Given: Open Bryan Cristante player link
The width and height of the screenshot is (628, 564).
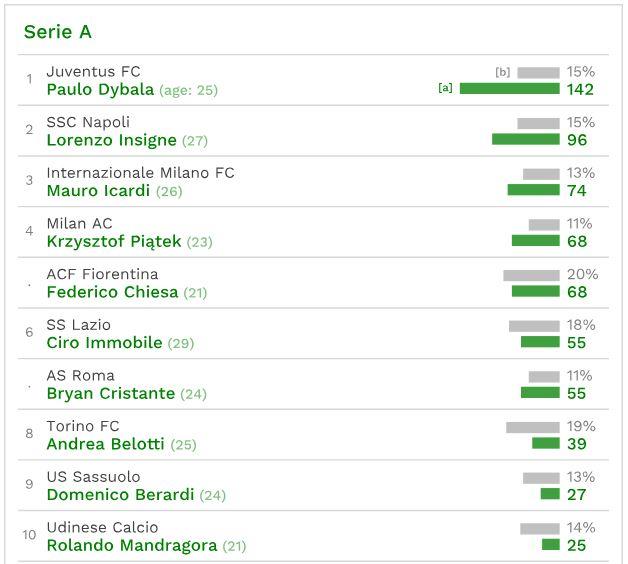Looking at the screenshot, I should click(110, 394).
